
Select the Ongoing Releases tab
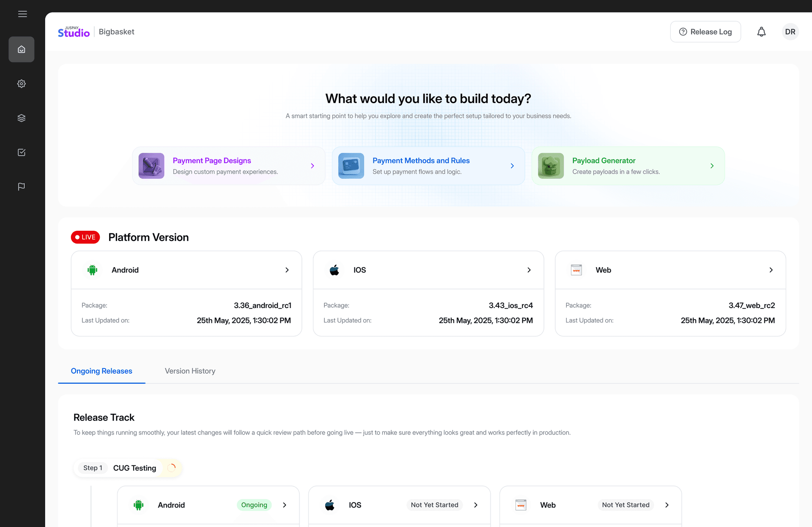(101, 371)
